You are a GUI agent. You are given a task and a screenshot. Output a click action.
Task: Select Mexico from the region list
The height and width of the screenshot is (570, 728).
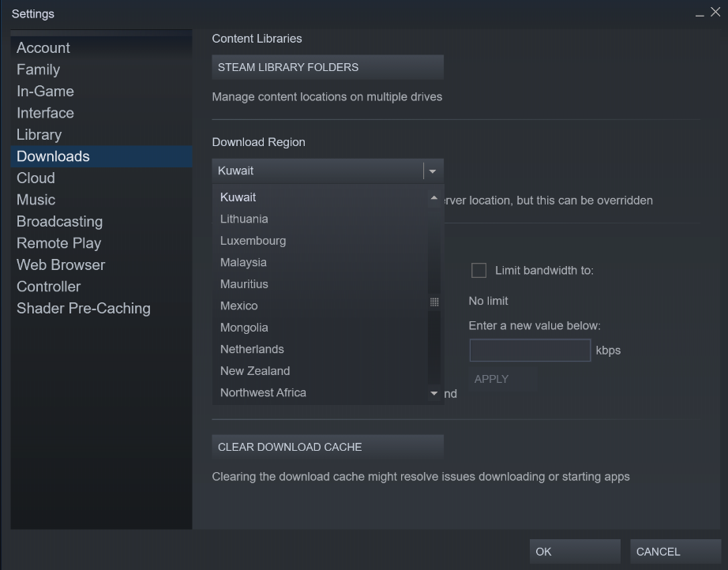(238, 306)
